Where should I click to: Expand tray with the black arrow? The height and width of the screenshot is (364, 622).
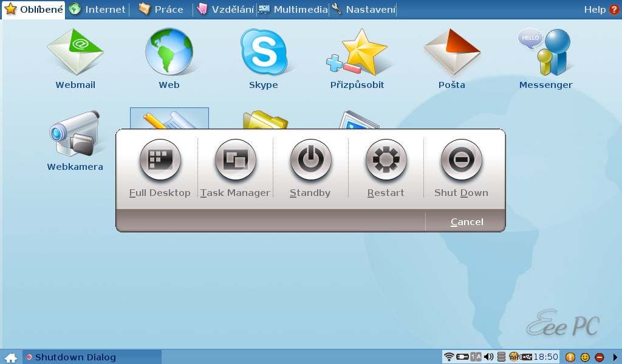tap(615, 357)
